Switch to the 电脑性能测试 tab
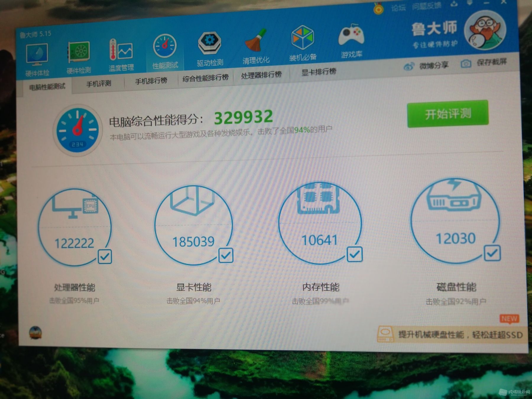The width and height of the screenshot is (532, 399). click(x=47, y=87)
